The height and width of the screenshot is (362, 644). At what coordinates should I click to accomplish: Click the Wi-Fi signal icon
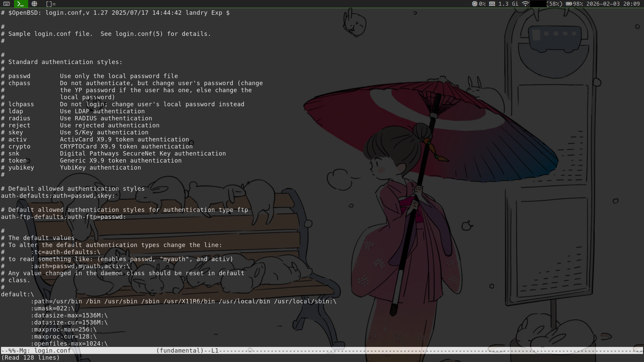[x=525, y=4]
